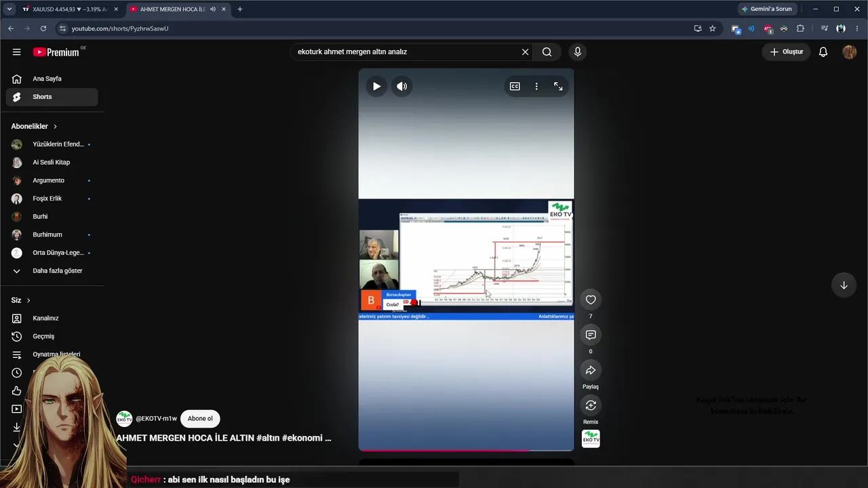Enter fullscreen for the Short
The image size is (868, 488).
click(558, 86)
